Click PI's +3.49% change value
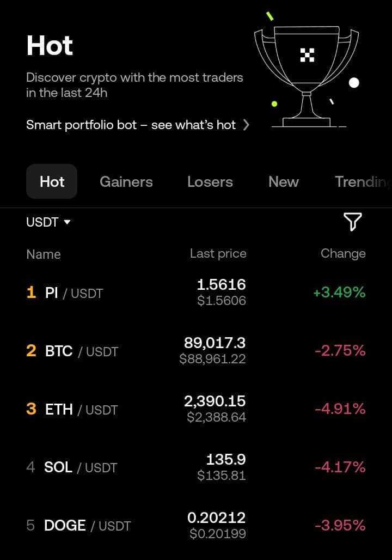Screen dimensions: 392x560 click(x=339, y=293)
